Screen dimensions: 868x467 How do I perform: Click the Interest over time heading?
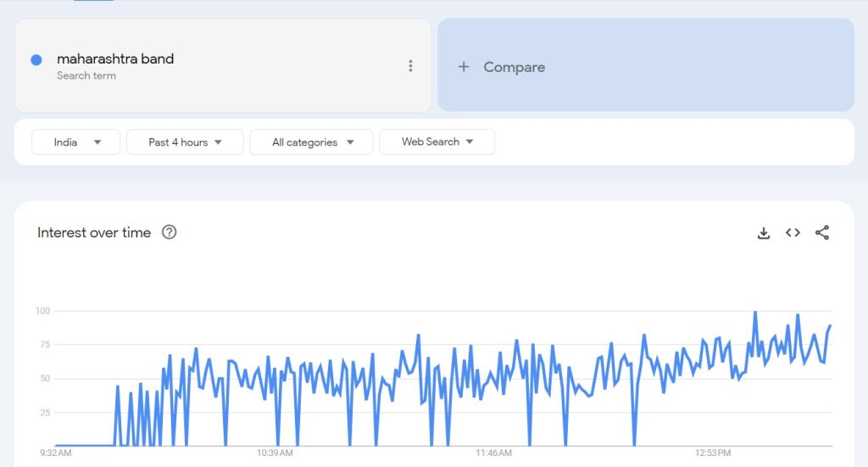94,232
